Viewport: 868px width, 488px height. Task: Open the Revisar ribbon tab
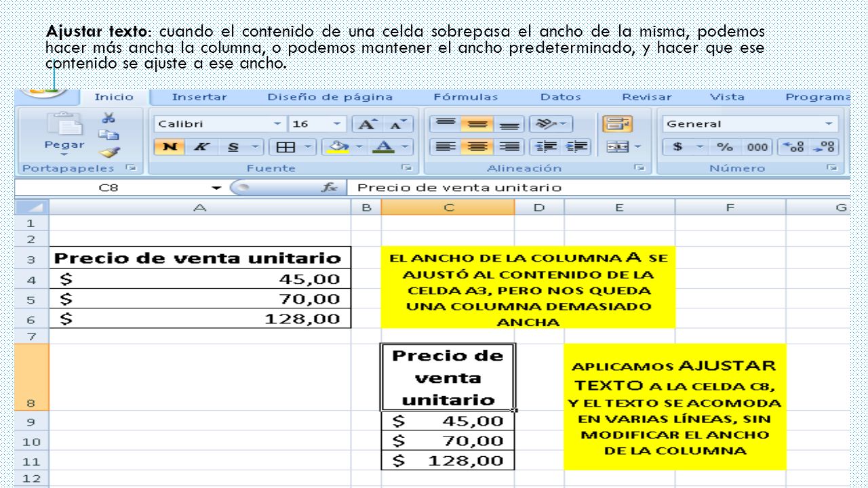click(x=647, y=97)
